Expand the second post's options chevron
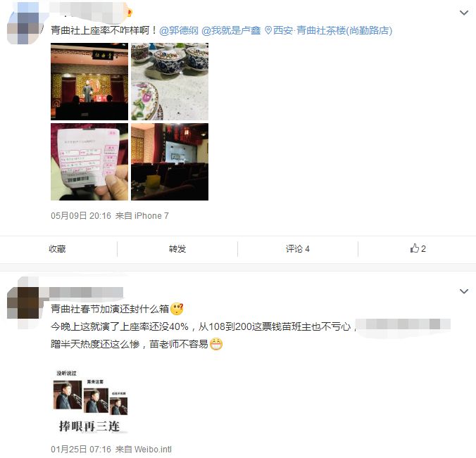This screenshot has width=476, height=458. pyautogui.click(x=464, y=291)
